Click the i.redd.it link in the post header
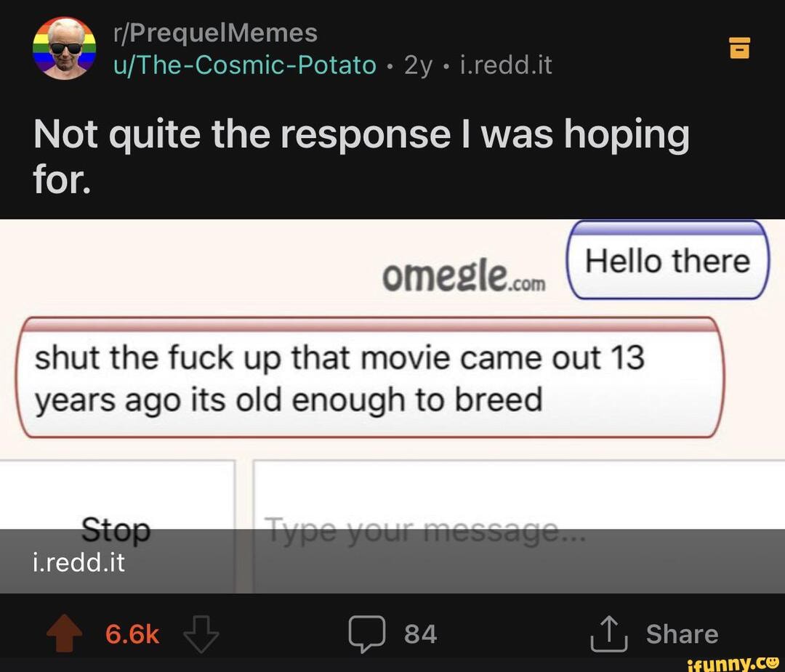785x672 pixels. (x=506, y=65)
